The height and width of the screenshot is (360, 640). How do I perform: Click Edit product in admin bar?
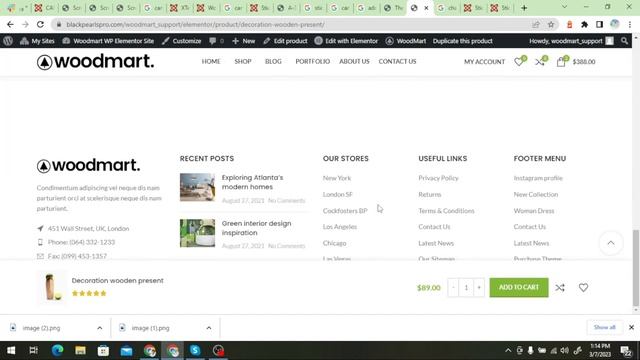tap(285, 41)
